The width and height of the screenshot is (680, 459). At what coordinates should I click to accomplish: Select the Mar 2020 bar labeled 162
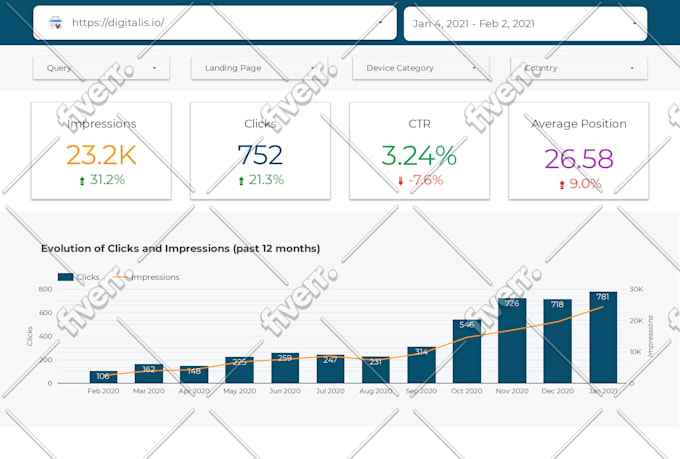[x=149, y=374]
